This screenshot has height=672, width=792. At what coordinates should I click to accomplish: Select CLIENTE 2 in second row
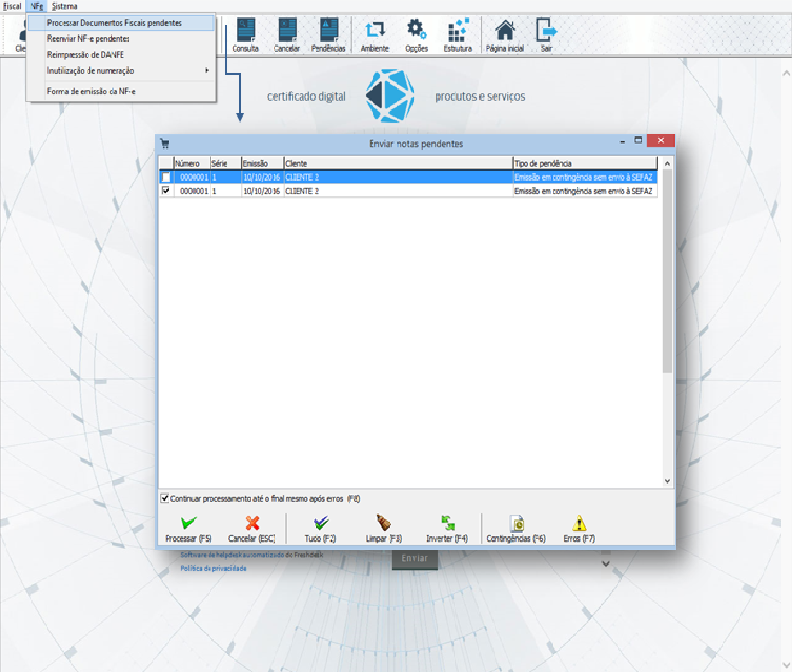[x=302, y=191]
